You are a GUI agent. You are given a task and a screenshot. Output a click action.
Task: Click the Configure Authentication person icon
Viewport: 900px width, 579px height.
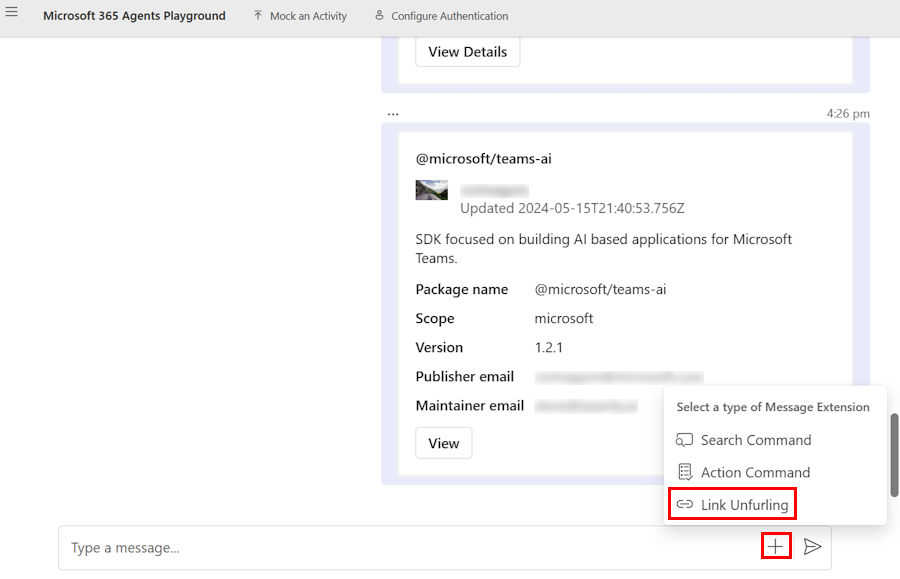379,15
